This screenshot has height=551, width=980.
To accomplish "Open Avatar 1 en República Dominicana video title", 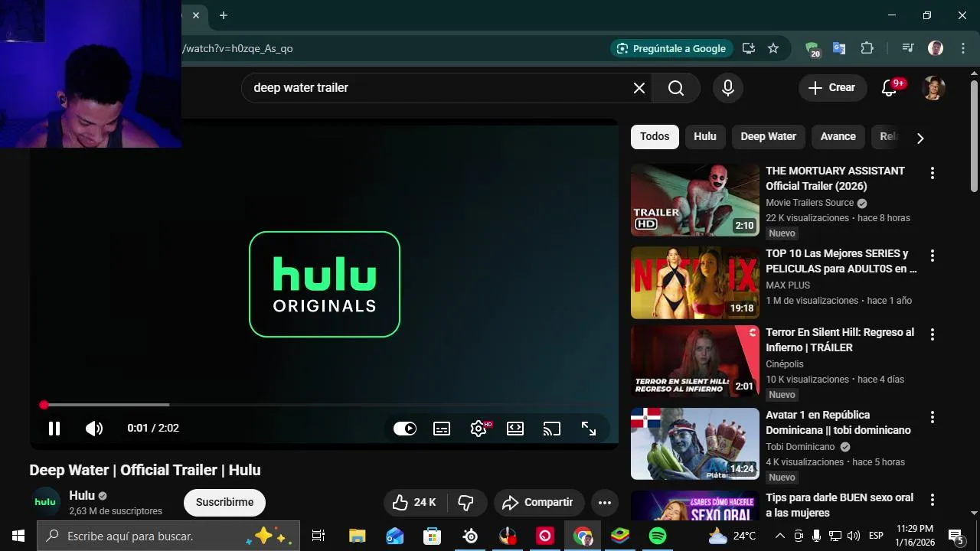I will pos(838,422).
